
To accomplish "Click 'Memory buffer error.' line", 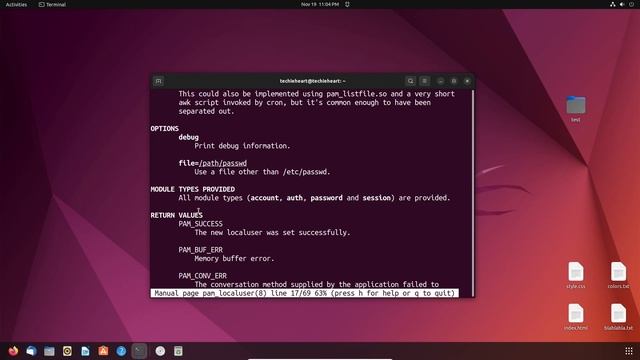I will coord(234,258).
